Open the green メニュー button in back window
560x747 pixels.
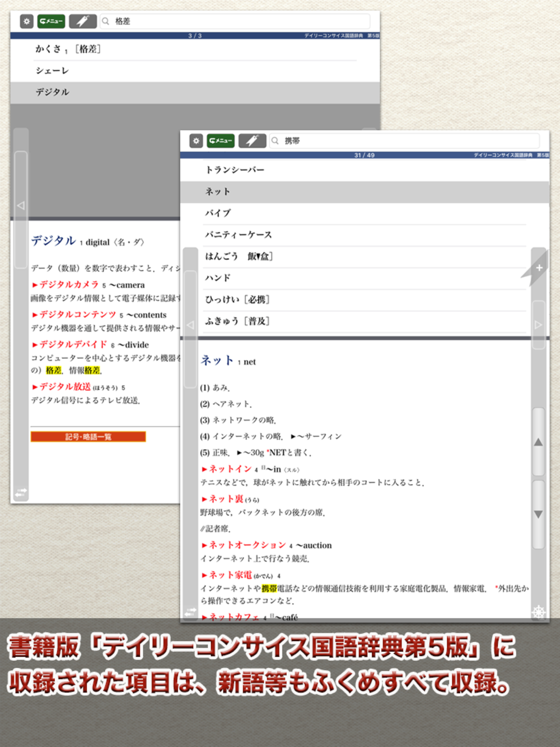(x=51, y=21)
